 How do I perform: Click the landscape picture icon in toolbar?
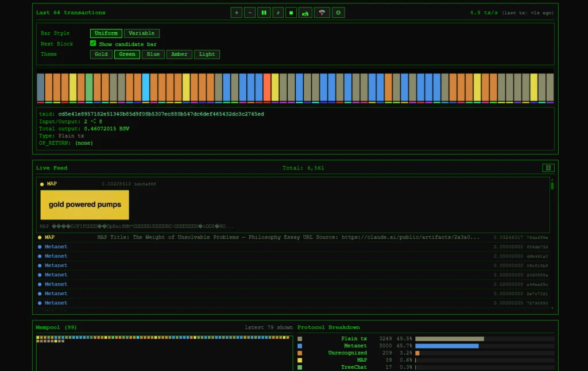(305, 13)
